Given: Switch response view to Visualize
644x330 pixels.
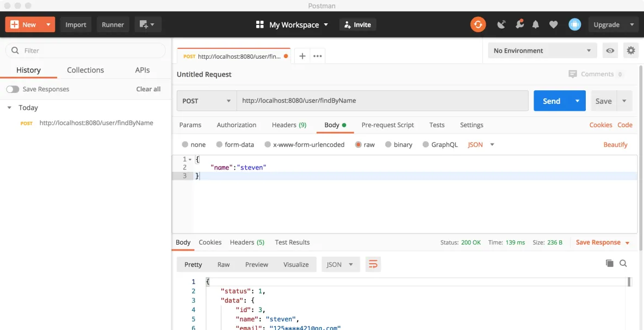Looking at the screenshot, I should [296, 264].
